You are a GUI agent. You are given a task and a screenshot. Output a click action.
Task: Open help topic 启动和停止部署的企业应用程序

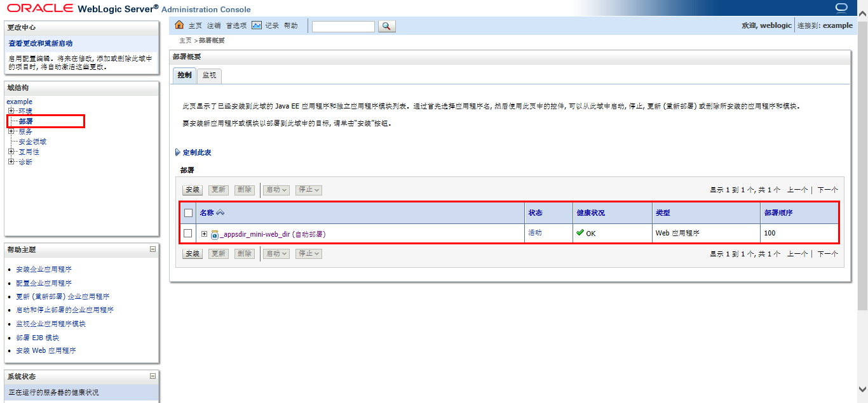tap(65, 310)
